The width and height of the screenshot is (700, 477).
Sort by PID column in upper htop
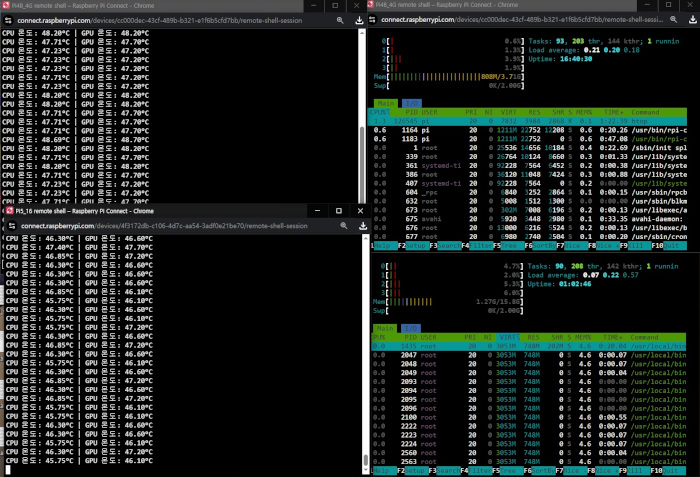411,112
